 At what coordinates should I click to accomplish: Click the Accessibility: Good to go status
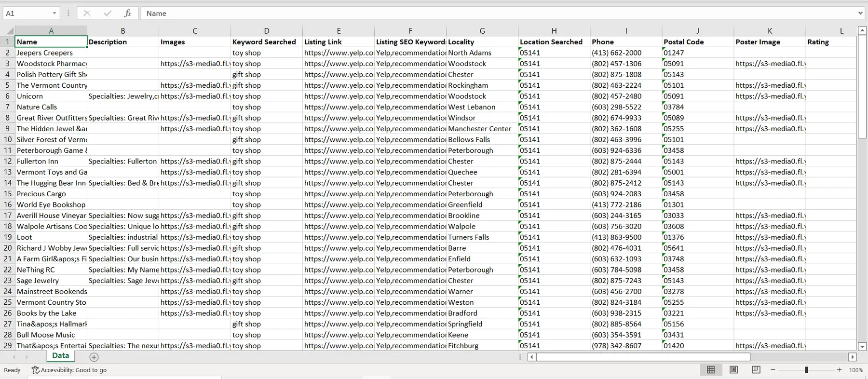point(69,370)
